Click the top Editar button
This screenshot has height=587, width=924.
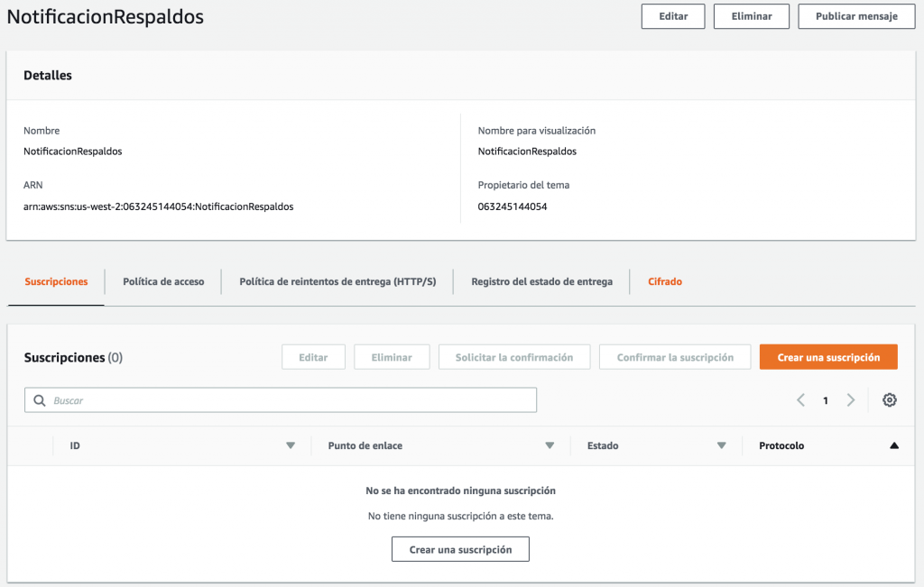673,16
